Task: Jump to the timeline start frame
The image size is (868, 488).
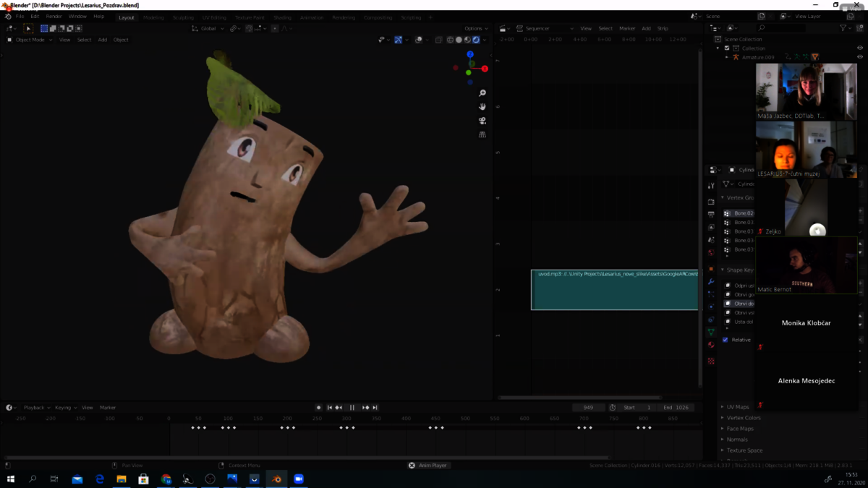Action: coord(330,408)
